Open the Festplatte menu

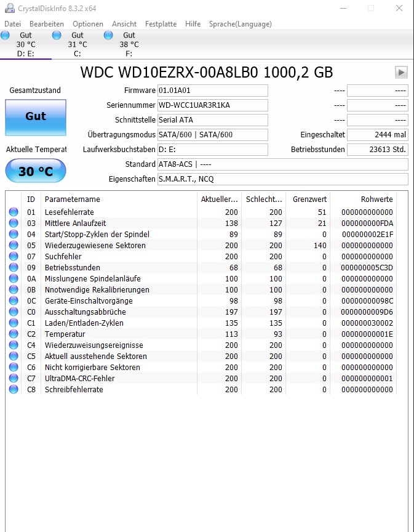(x=161, y=24)
